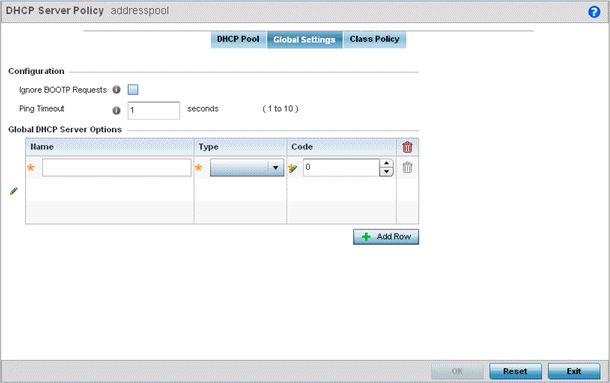Image resolution: width=610 pixels, height=383 pixels.
Task: Open the Type dropdown in the options row
Action: point(247,168)
